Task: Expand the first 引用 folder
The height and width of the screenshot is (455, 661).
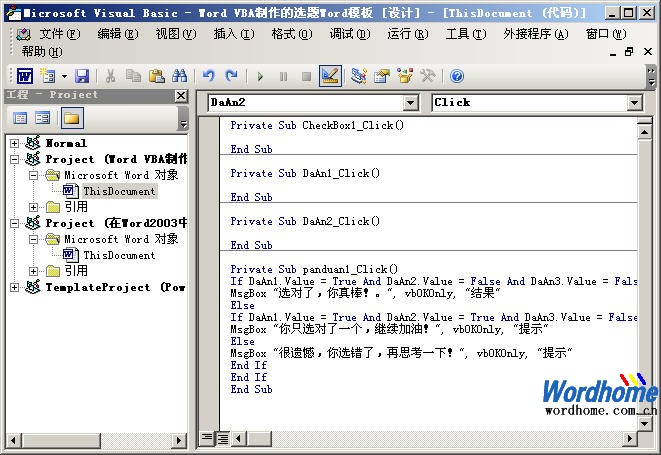Action: click(x=33, y=207)
